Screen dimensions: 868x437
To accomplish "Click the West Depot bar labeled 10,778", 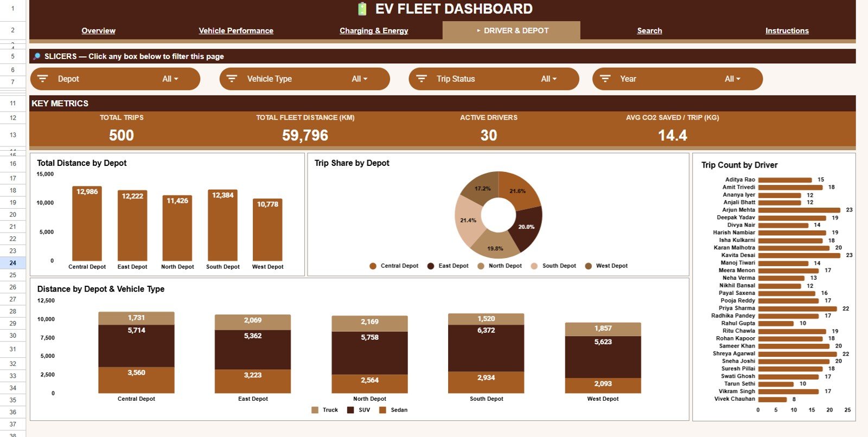I will click(x=267, y=230).
